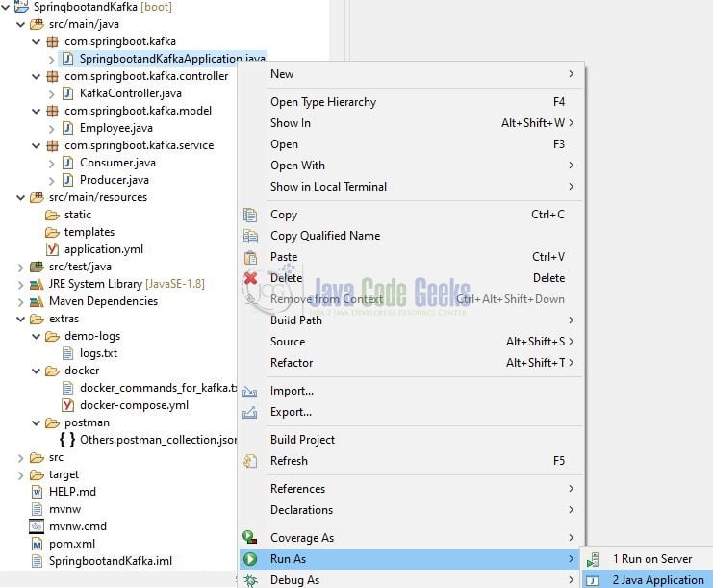The width and height of the screenshot is (713, 588).
Task: Open Show in Local Terminal submenu
Action: click(x=411, y=187)
